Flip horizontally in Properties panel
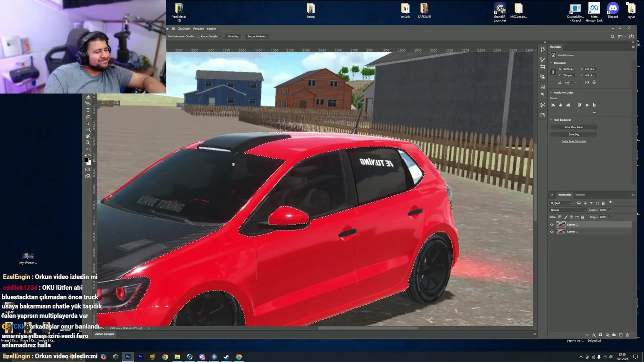 pyautogui.click(x=587, y=83)
